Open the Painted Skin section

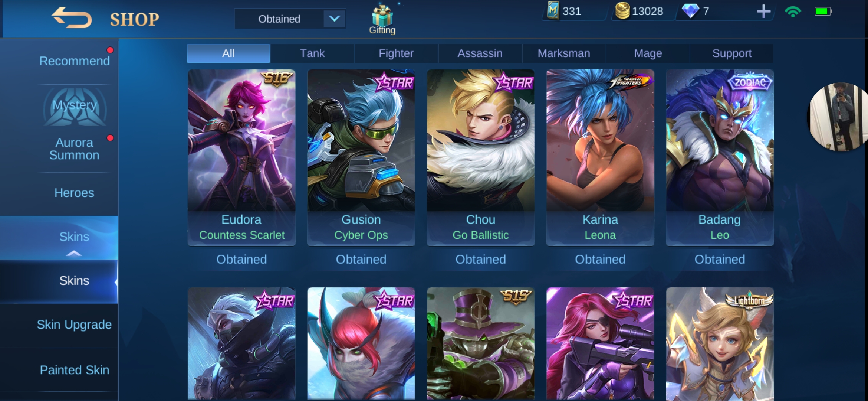(x=74, y=370)
